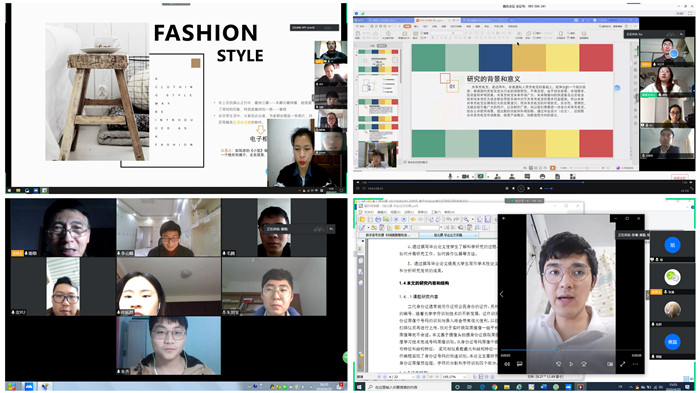The height and width of the screenshot is (393, 700).
Task: Mute the microphone in the meeting toolbar
Action: click(450, 177)
